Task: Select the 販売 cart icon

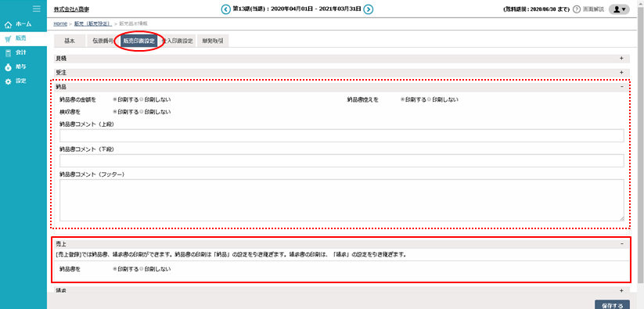Action: tap(8, 39)
